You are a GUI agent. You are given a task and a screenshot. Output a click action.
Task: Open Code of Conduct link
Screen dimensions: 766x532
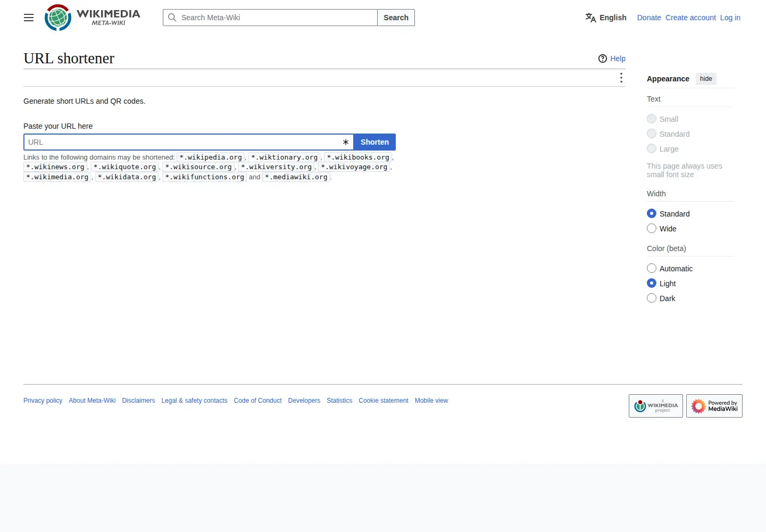(257, 401)
